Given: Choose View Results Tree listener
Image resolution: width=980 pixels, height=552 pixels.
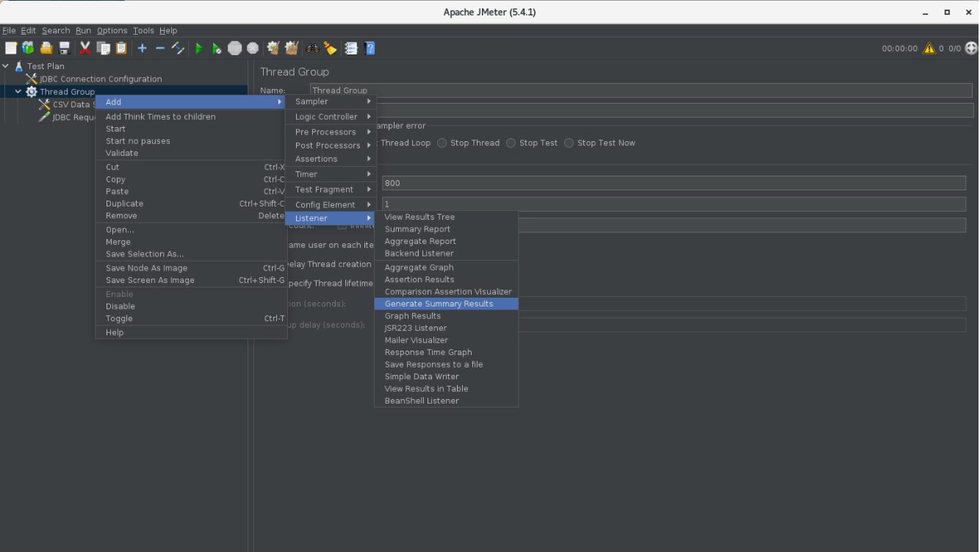Looking at the screenshot, I should tap(447, 217).
